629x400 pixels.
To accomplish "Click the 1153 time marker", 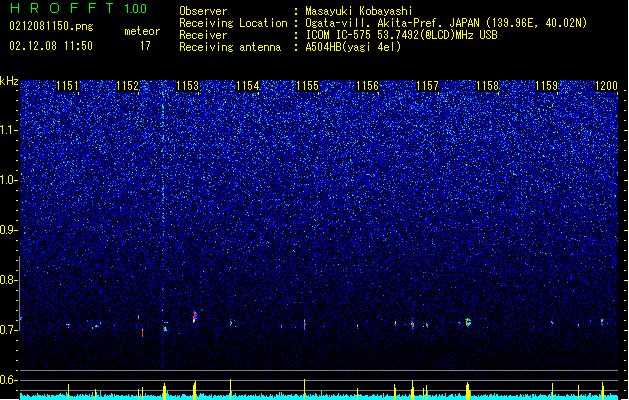I will pyautogui.click(x=187, y=86).
